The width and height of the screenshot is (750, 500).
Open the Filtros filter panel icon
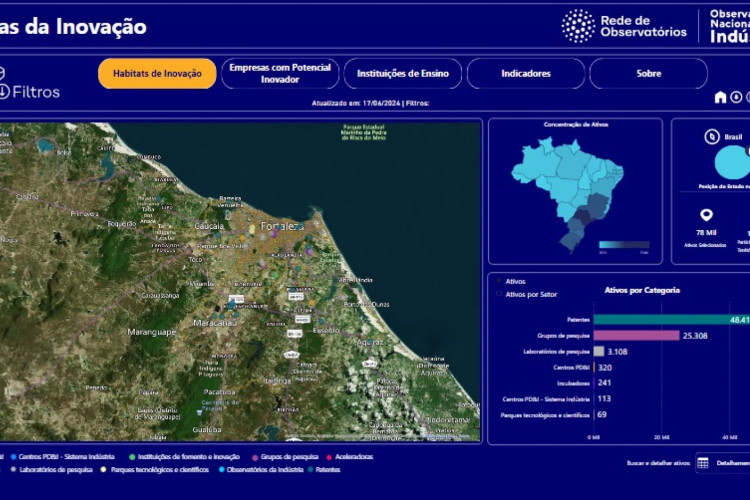coord(5,91)
